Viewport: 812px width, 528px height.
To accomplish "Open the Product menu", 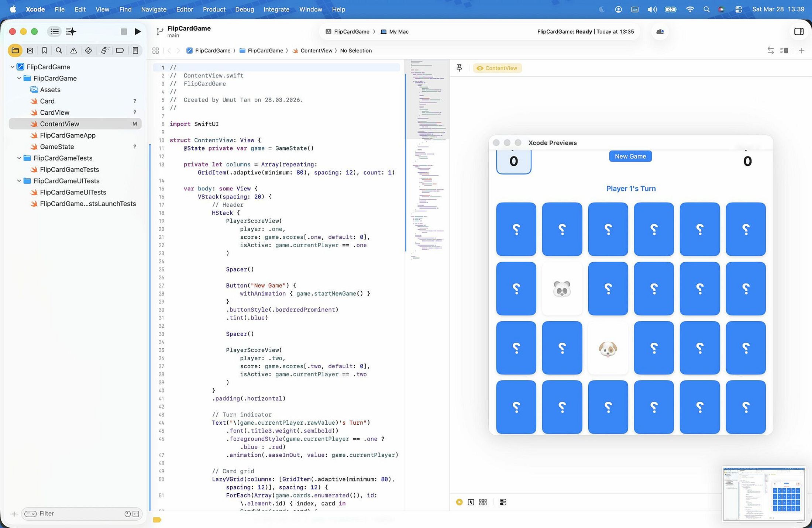I will [214, 9].
